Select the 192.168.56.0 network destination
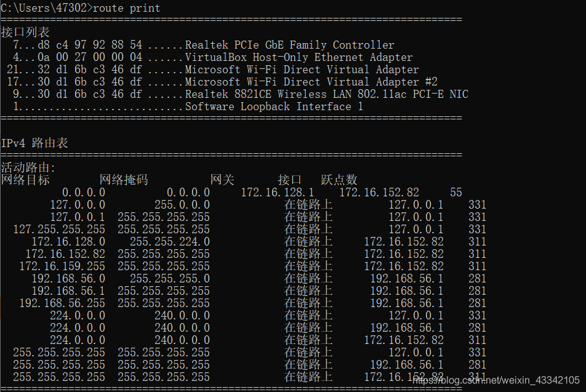 (68, 279)
